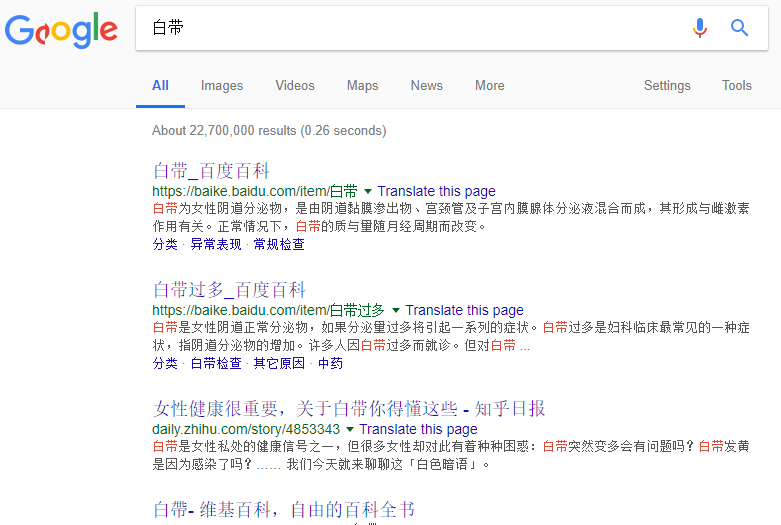Screen dimensions: 781x525
Task: Click the microphone voice search icon
Action: [x=700, y=28]
